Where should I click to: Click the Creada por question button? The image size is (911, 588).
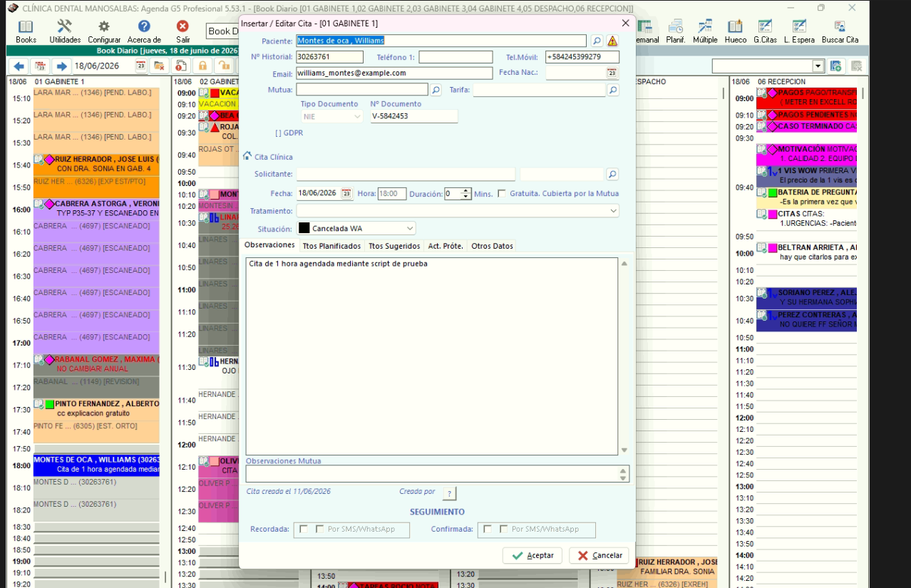449,493
